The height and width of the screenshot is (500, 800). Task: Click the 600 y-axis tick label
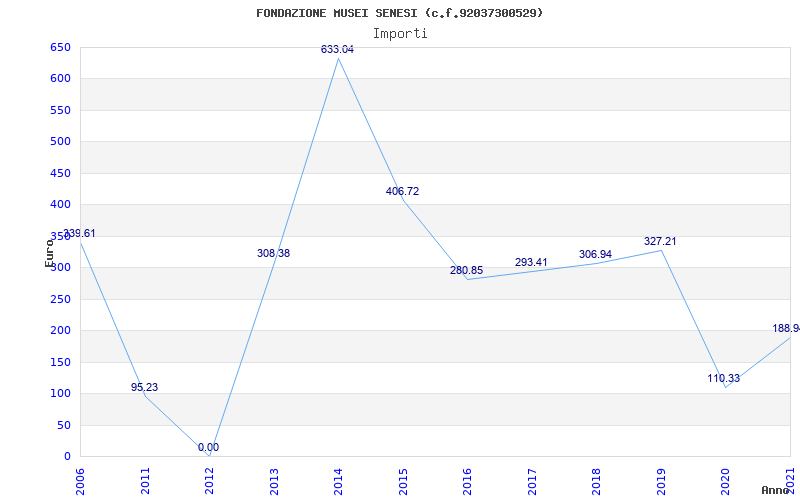pos(60,79)
